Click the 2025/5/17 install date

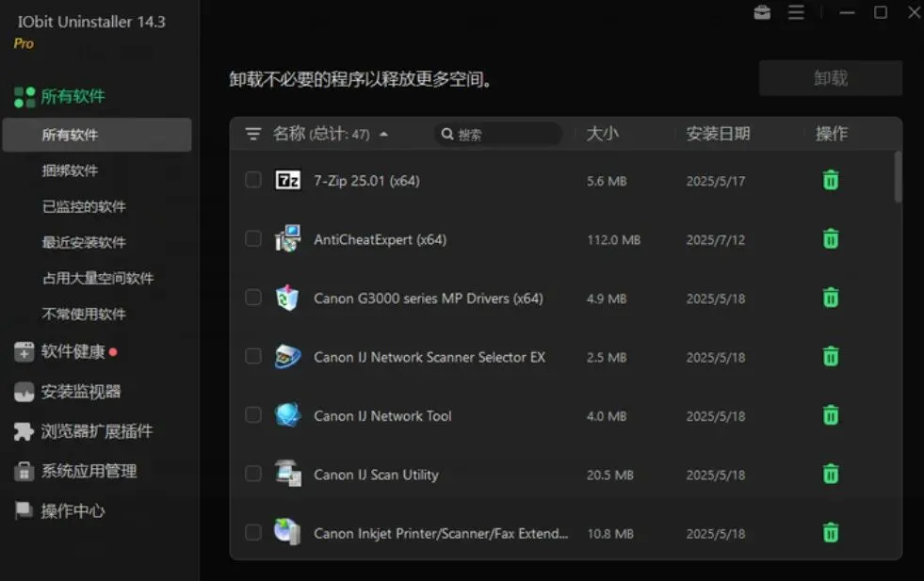(716, 181)
